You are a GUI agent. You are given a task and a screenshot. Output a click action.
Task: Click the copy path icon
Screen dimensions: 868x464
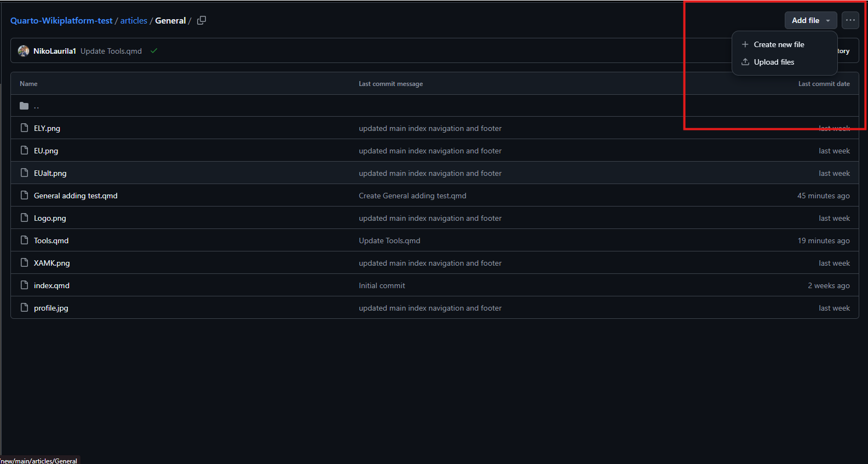click(x=202, y=20)
